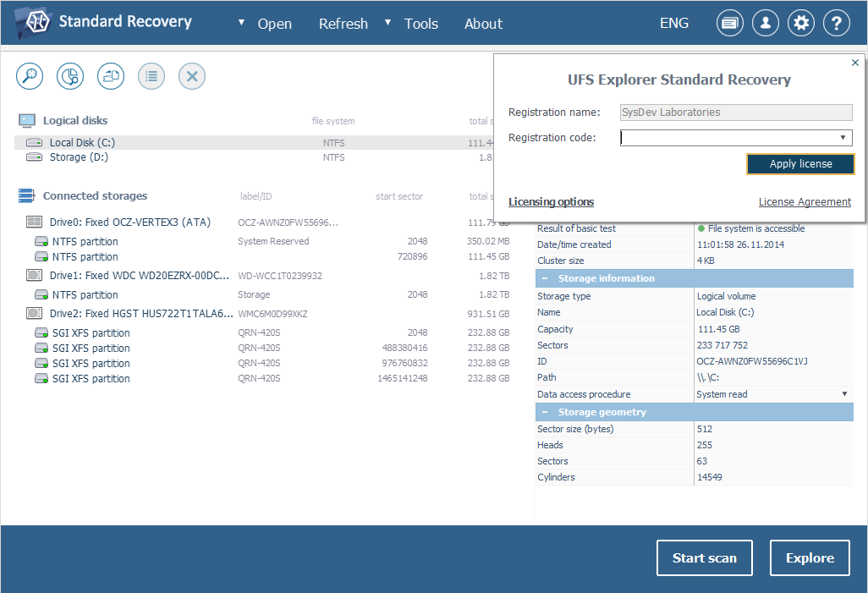The width and height of the screenshot is (868, 593).
Task: Open the settings gear icon
Action: (801, 23)
